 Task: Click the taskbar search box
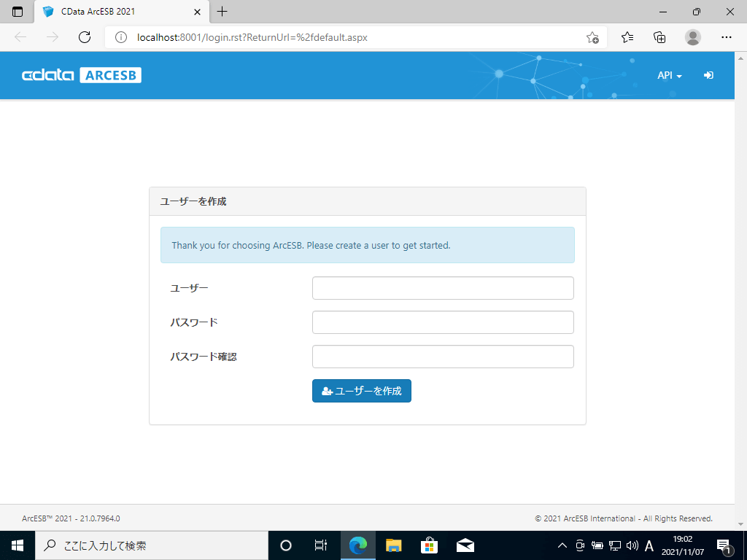click(152, 545)
